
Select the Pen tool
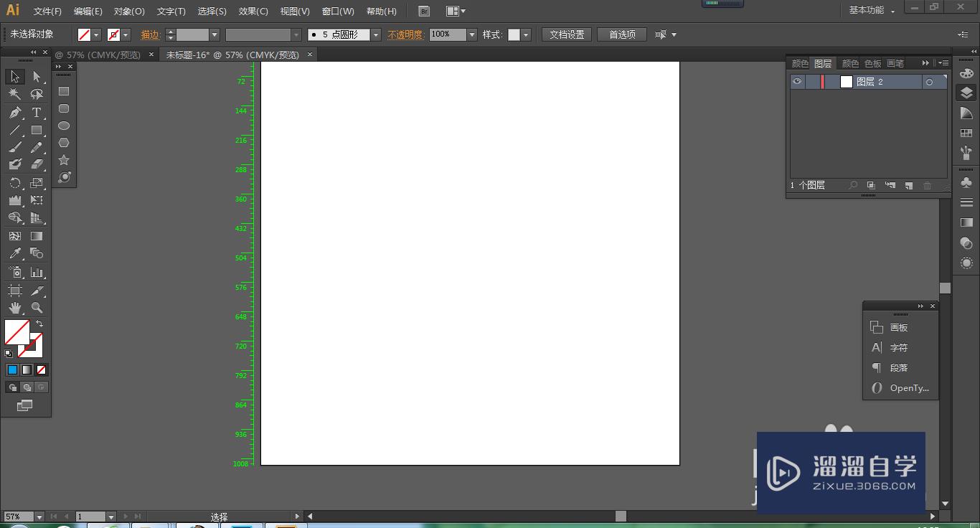[14, 113]
